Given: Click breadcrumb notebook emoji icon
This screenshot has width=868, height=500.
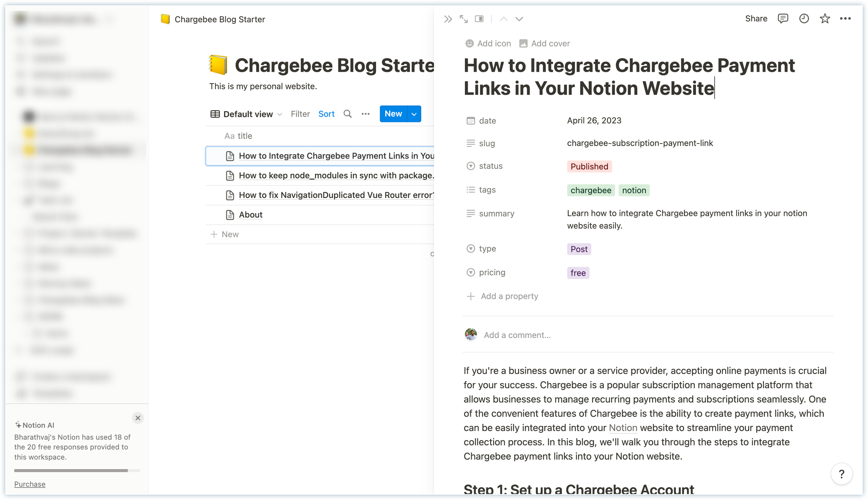Looking at the screenshot, I should (165, 19).
